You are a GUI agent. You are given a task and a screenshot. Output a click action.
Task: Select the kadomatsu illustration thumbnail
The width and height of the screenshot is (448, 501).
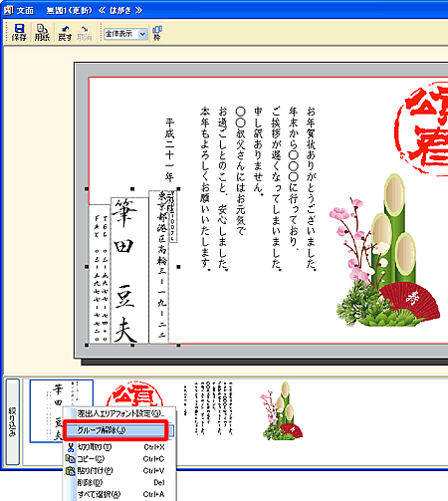(x=283, y=411)
